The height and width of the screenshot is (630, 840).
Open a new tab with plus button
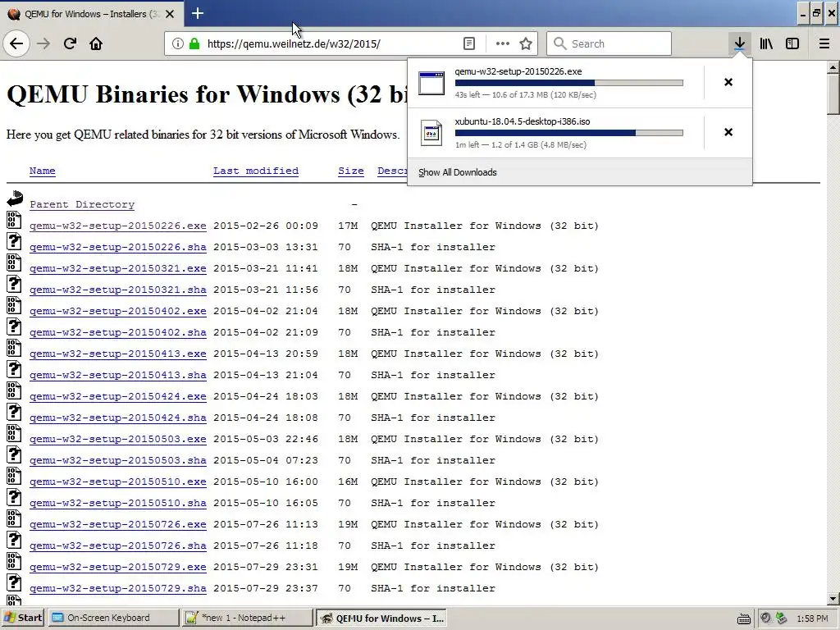coord(197,13)
